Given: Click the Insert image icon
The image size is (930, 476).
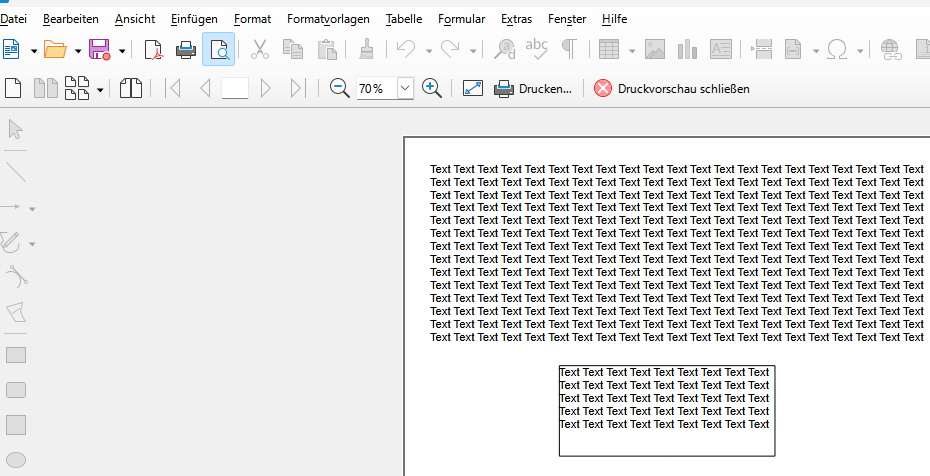Looking at the screenshot, I should point(655,50).
